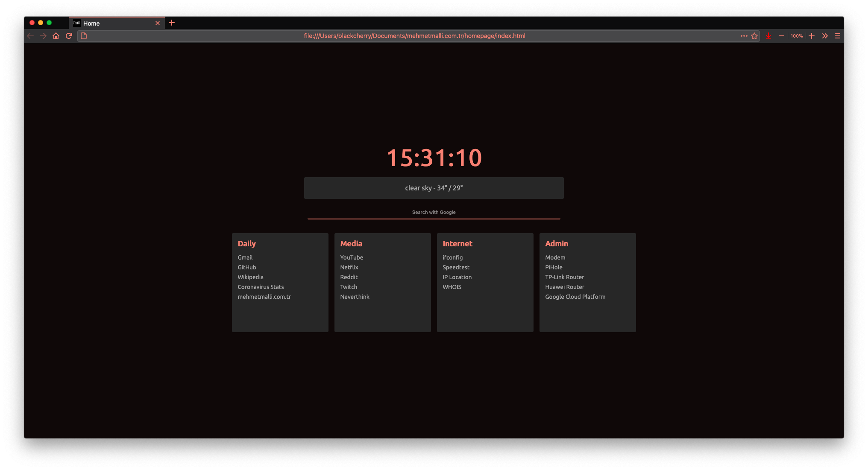Decrease zoom with the minus control
Viewport: 868px width, 470px height.
pyautogui.click(x=782, y=36)
